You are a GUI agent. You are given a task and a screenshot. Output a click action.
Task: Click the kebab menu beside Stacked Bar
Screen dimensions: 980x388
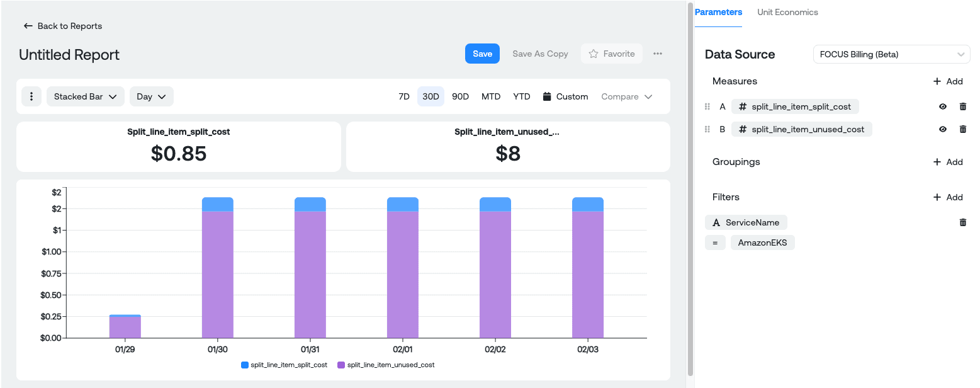[x=31, y=96]
